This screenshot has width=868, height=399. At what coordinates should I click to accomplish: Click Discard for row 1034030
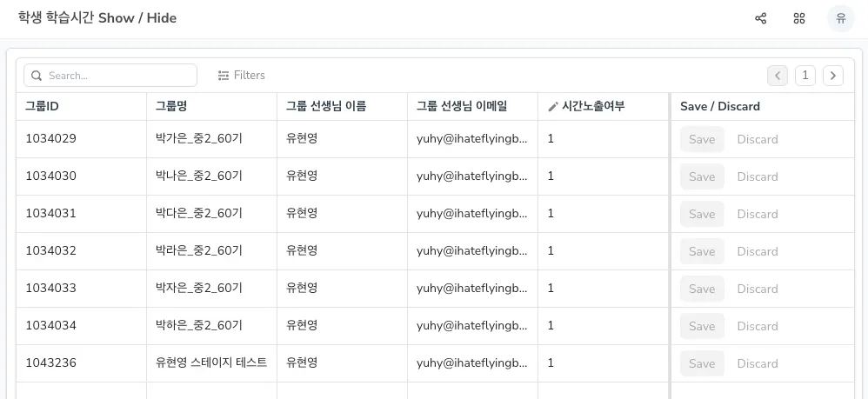(x=758, y=176)
